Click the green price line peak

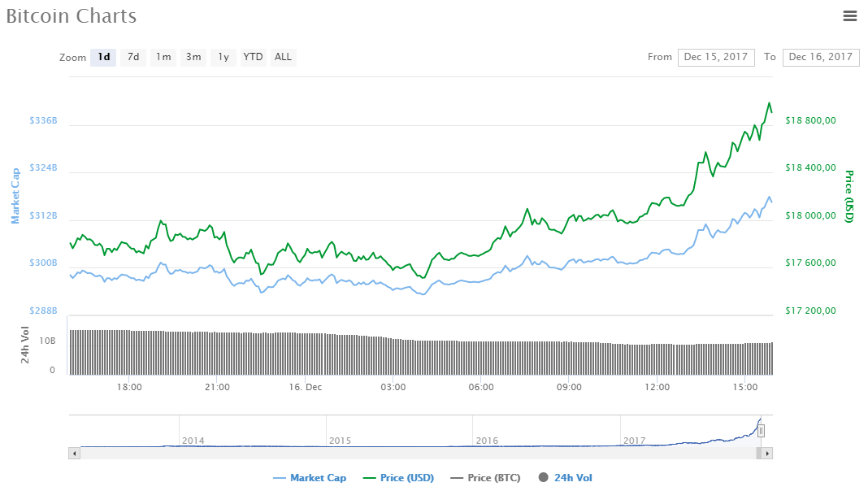(769, 103)
